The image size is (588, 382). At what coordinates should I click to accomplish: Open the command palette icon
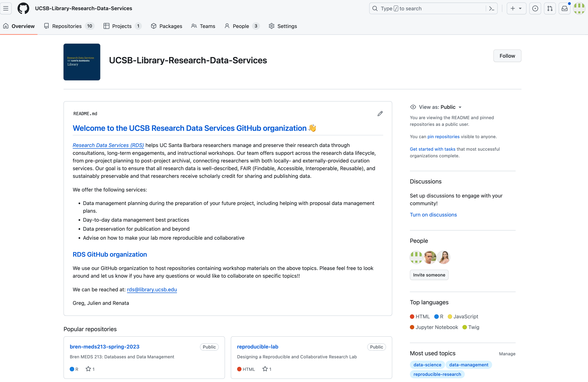[491, 8]
